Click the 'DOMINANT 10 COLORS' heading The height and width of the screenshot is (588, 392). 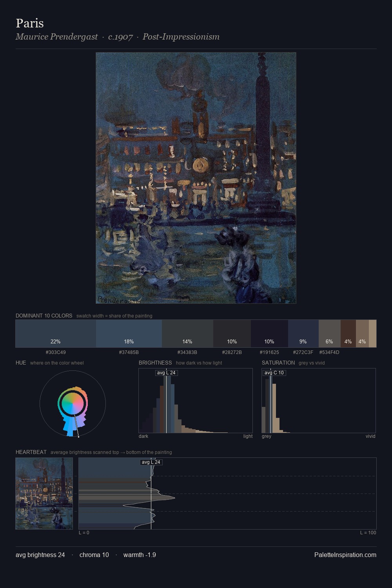click(44, 316)
